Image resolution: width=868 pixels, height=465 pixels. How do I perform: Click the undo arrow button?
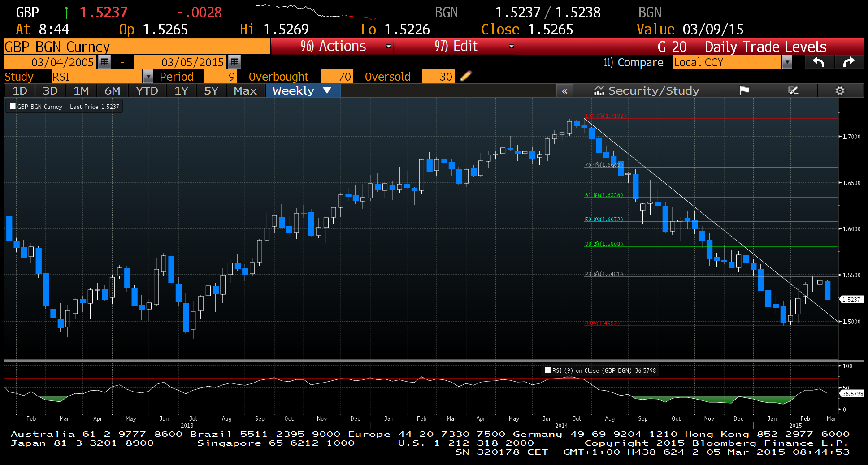point(819,62)
